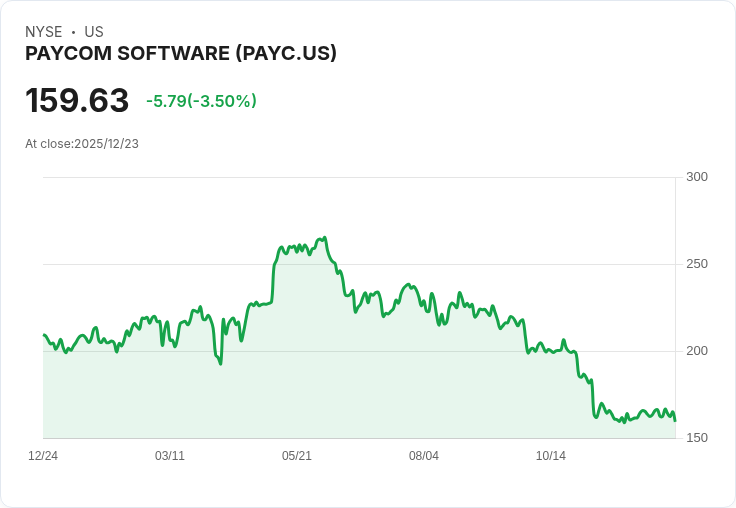Click the PAYCOM SOFTWARE (PAYC.US) title
This screenshot has width=736, height=508.
point(181,54)
